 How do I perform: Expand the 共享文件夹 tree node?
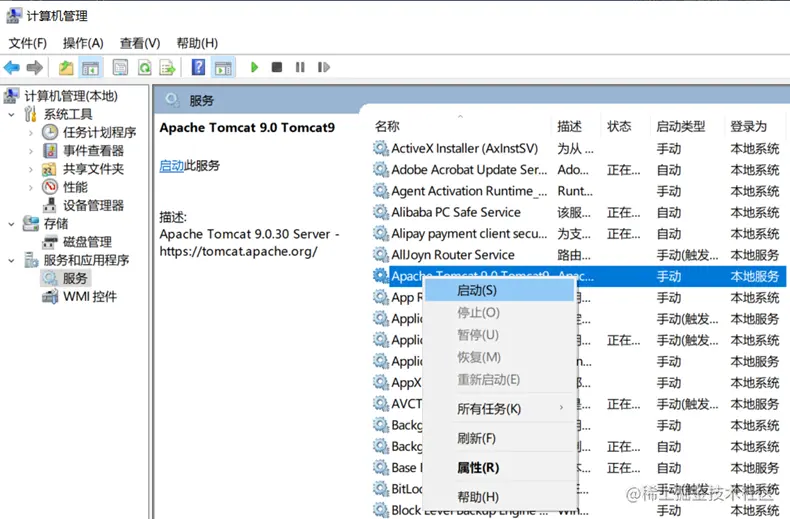click(x=31, y=169)
